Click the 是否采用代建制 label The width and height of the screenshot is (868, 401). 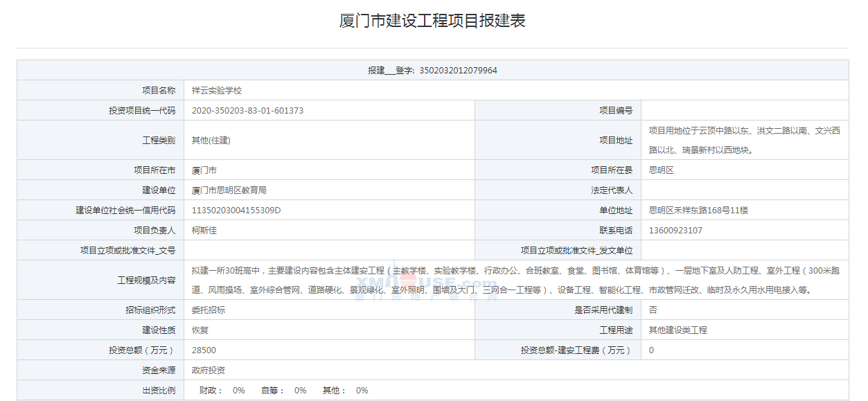603,310
